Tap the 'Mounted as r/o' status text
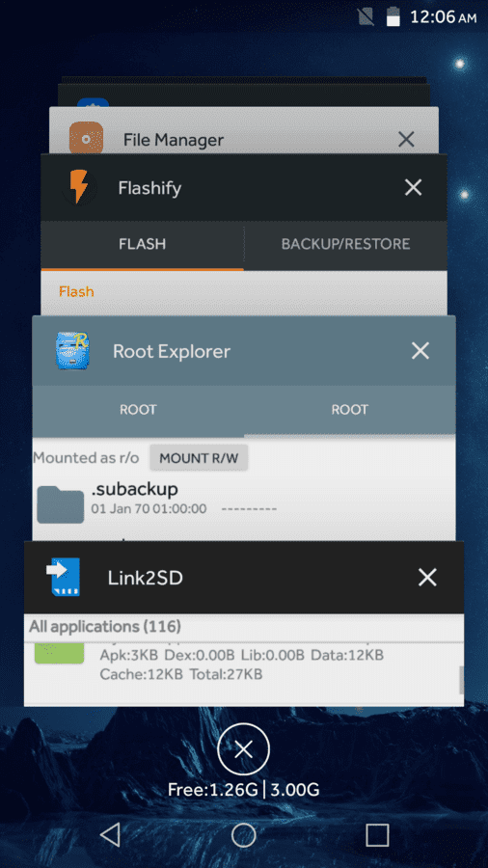This screenshot has height=868, width=488. tap(86, 458)
